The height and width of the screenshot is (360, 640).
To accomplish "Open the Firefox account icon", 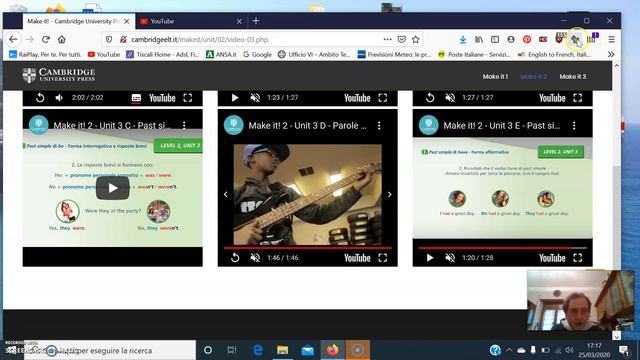I will (x=511, y=40).
